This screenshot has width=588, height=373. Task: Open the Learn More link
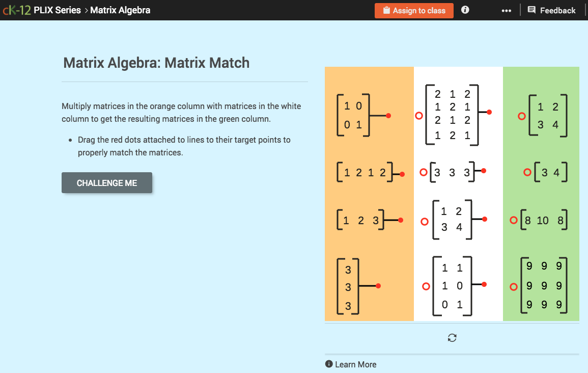(355, 364)
